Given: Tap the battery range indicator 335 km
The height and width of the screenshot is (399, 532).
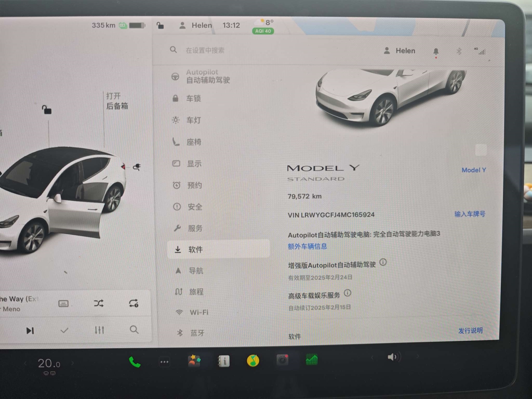Looking at the screenshot, I should (118, 25).
